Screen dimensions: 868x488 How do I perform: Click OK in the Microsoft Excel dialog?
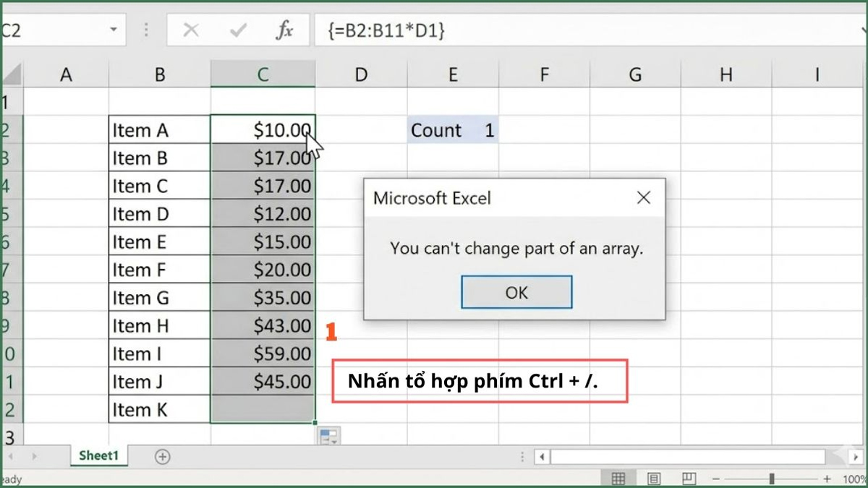click(x=516, y=292)
